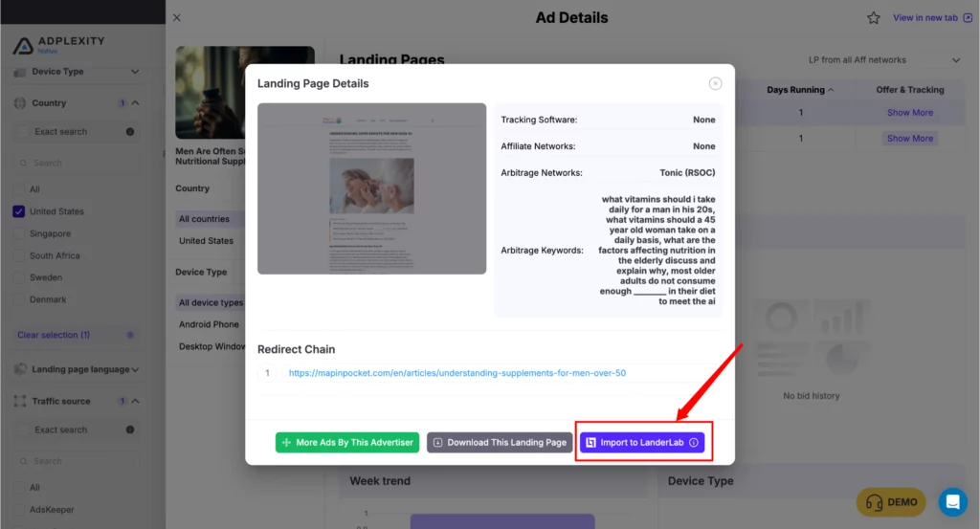Select United States in Ad Details
Image resolution: width=980 pixels, height=529 pixels.
(x=207, y=241)
